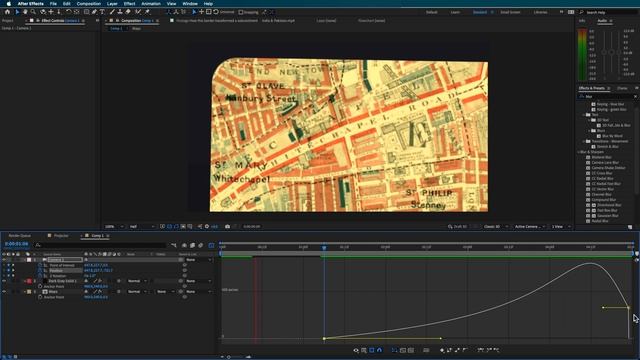
Task: Select the Selection (arrow) tool
Action: [x=17, y=12]
